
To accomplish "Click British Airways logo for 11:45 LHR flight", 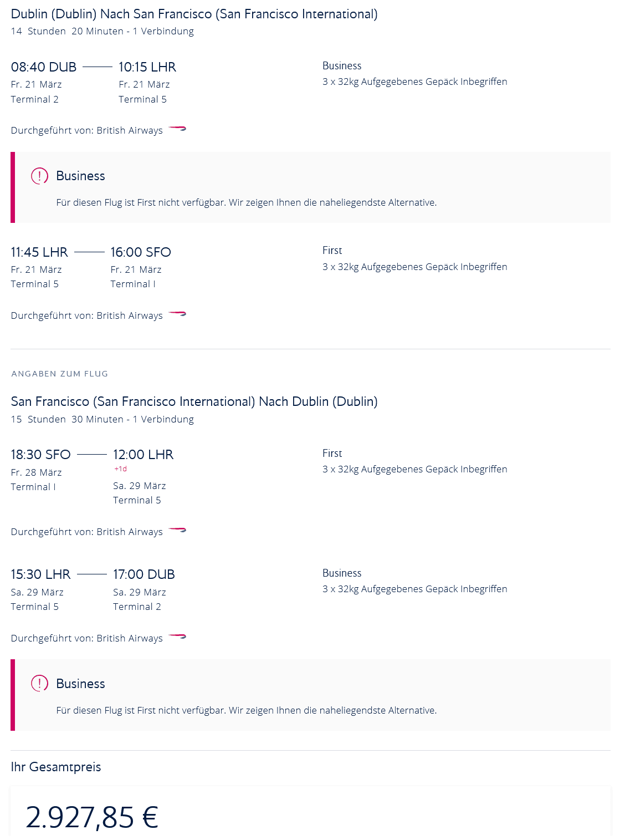I will [177, 314].
